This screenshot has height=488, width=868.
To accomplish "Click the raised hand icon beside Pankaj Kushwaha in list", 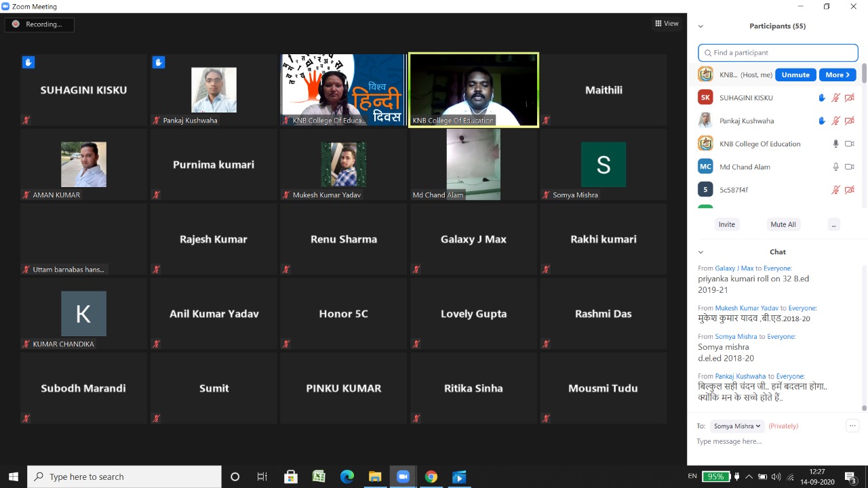I will [x=822, y=121].
